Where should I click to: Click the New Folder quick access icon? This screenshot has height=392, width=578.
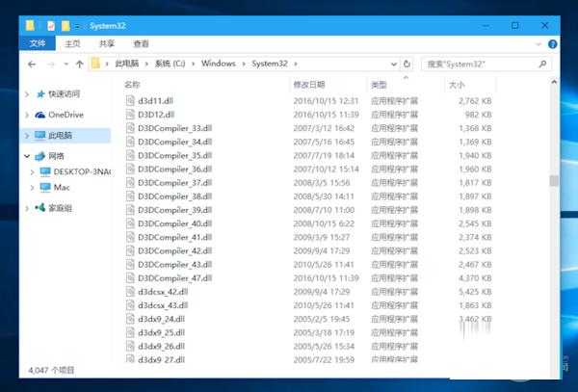click(66, 26)
